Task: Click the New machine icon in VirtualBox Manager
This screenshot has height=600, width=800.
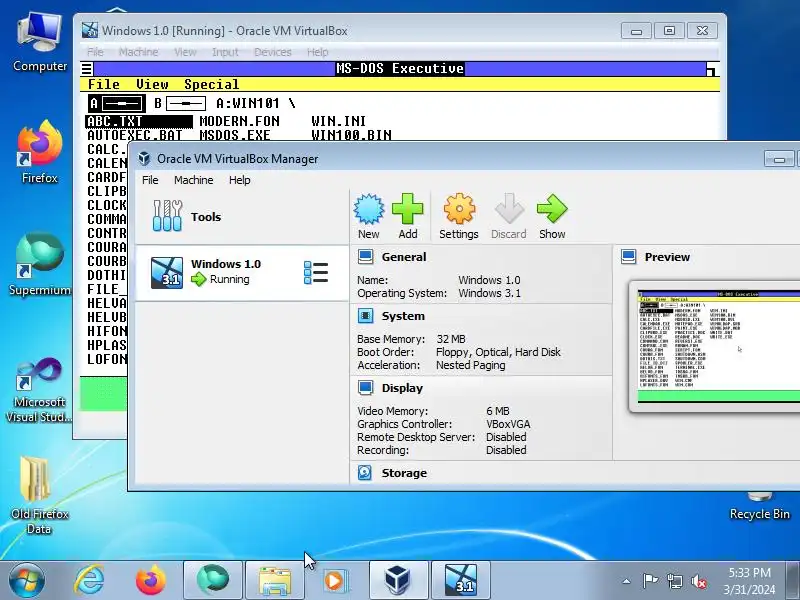Action: coord(368,209)
